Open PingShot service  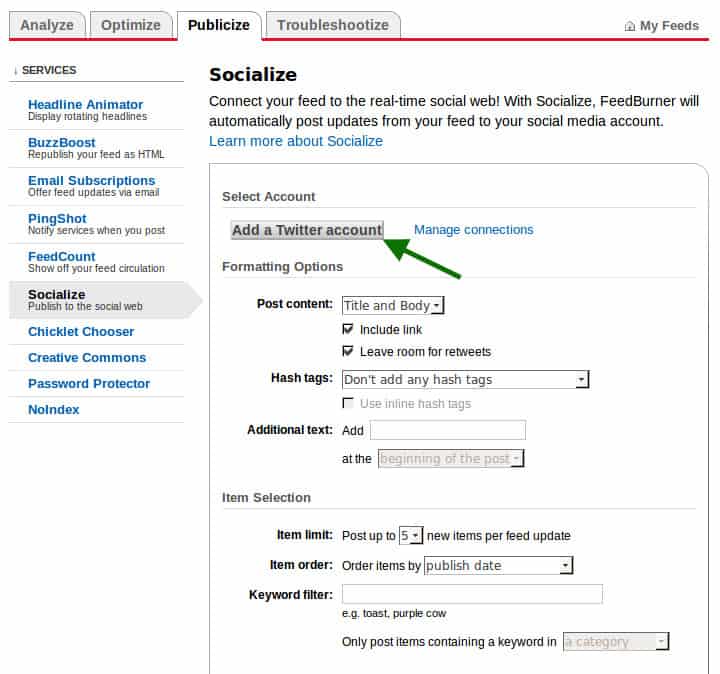(x=57, y=219)
